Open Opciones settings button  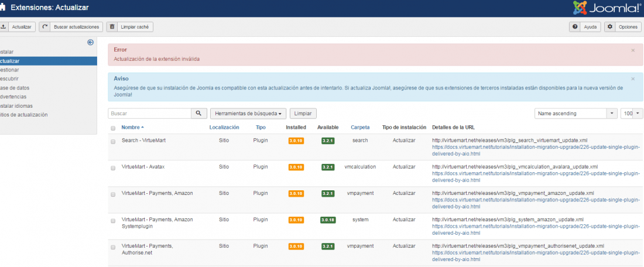[x=623, y=27]
